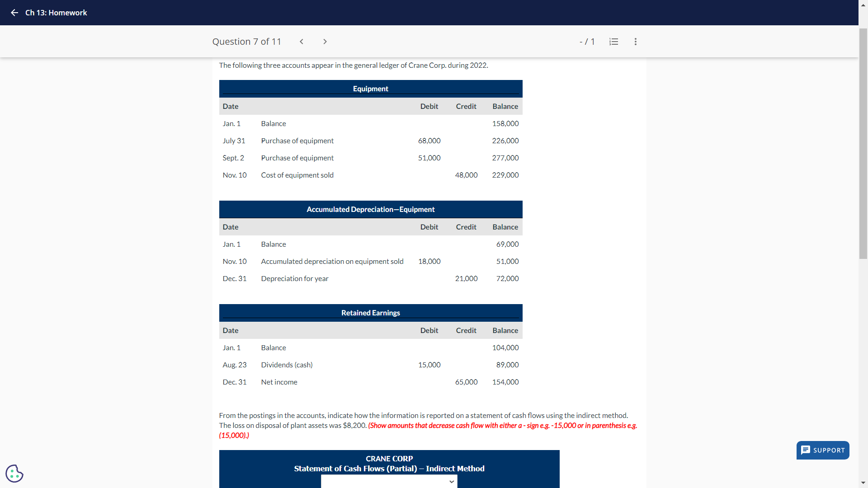Click the vertical scrollbar thumb
The width and height of the screenshot is (868, 488).
click(863, 145)
